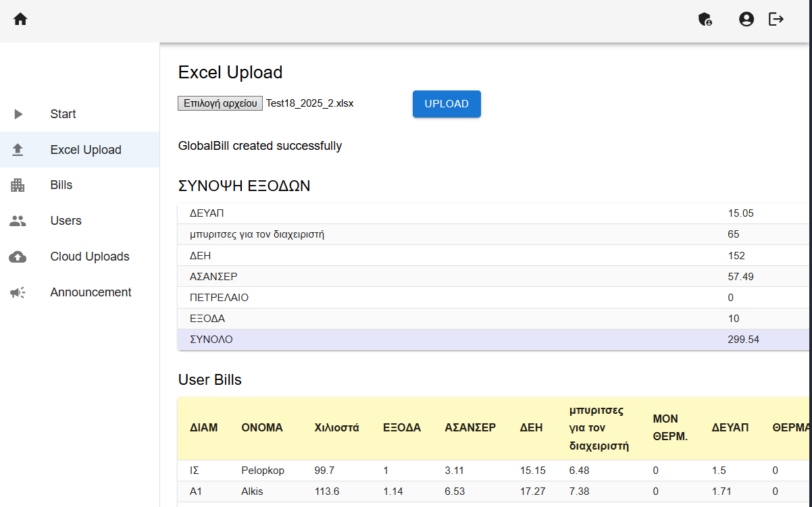The image size is (812, 507).
Task: Select the Announcement menu entry
Action: click(x=91, y=292)
